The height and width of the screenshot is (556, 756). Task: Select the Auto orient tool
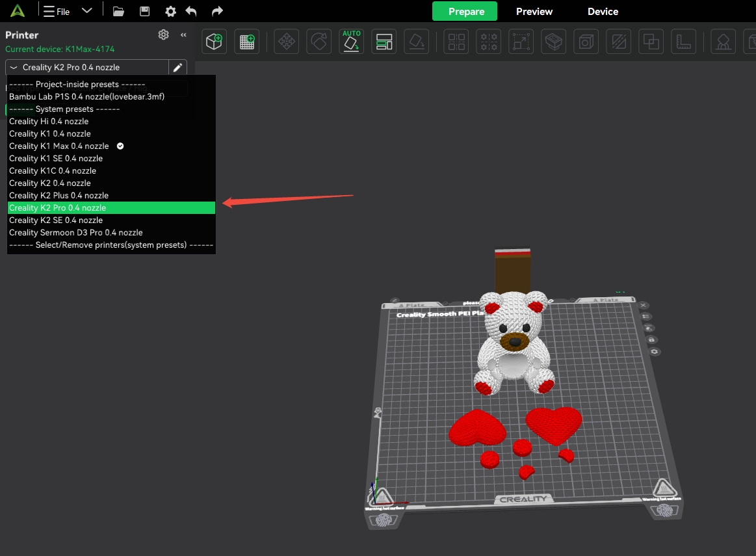[x=351, y=42]
